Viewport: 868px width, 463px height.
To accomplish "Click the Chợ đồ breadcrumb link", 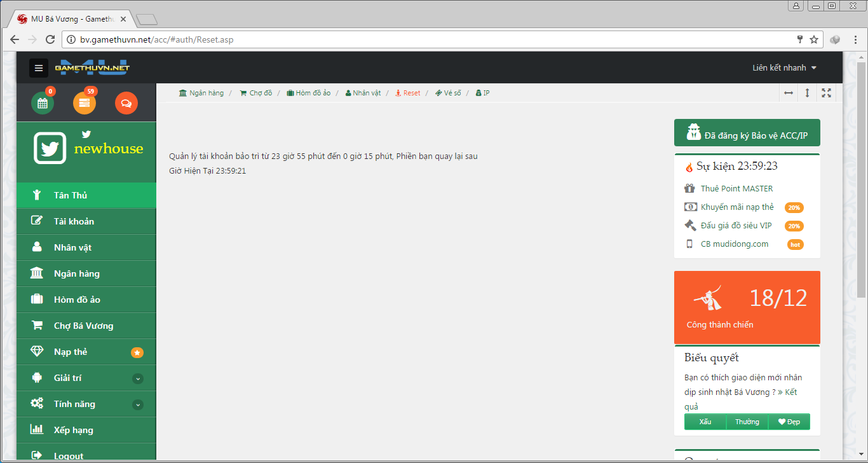I will pyautogui.click(x=256, y=93).
